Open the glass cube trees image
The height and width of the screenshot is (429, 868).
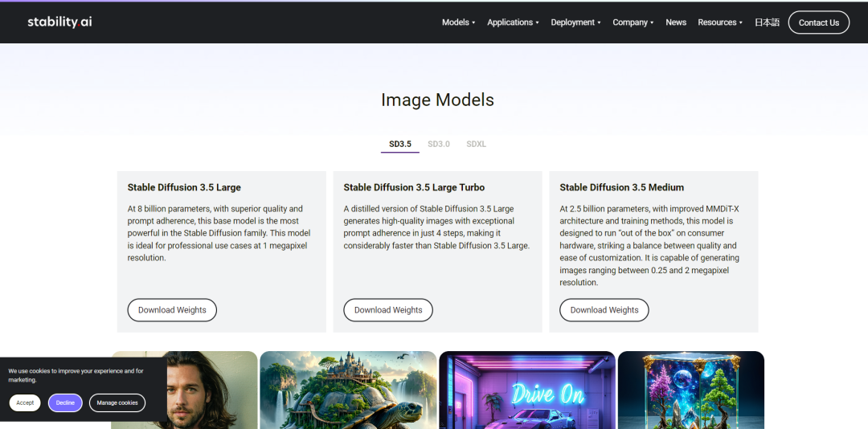[691, 390]
